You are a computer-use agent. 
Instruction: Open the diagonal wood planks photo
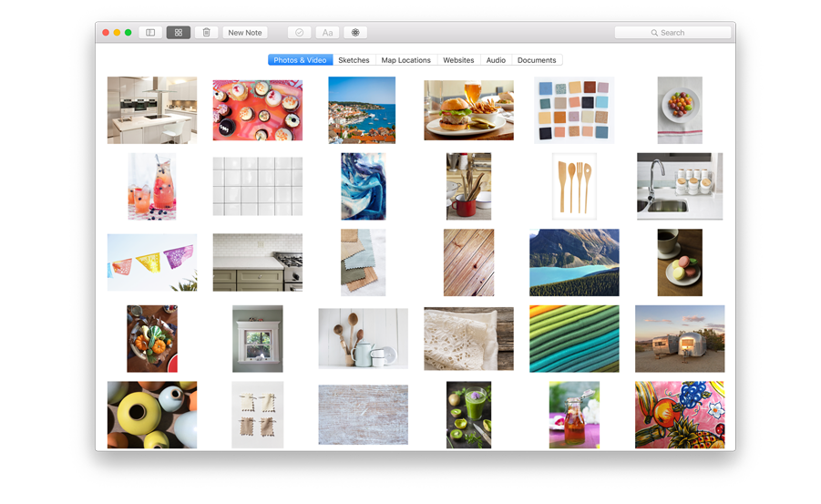click(x=468, y=262)
